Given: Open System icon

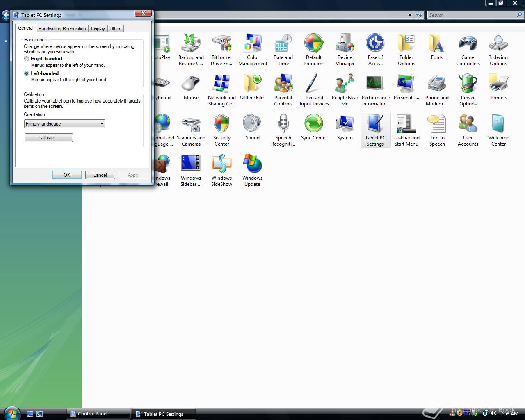Looking at the screenshot, I should 345,128.
